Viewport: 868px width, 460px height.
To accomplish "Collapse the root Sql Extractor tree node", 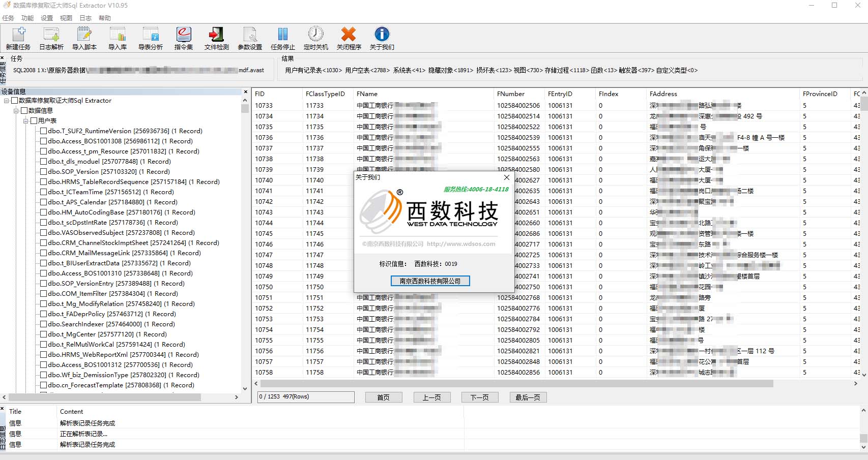I will [x=7, y=101].
